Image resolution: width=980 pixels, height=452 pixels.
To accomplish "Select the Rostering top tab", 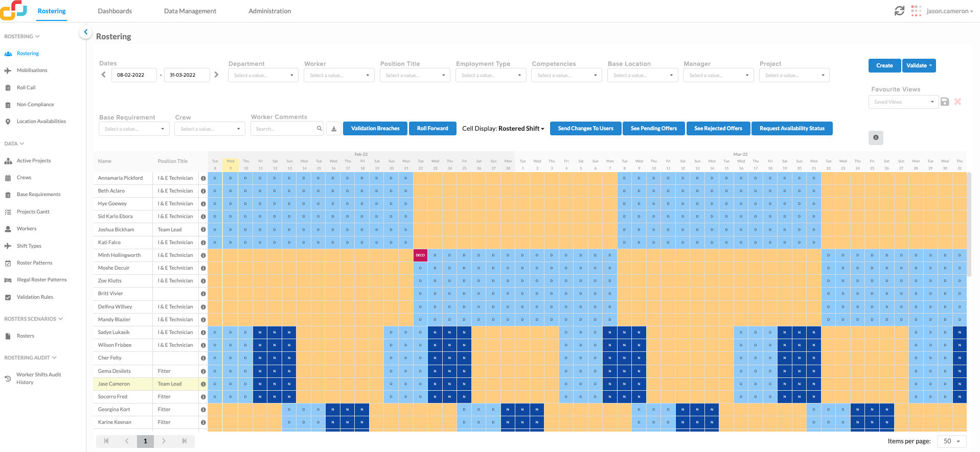I will coord(52,11).
